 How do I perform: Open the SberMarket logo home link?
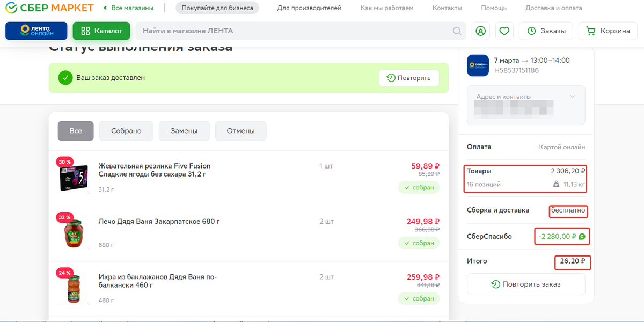[x=49, y=8]
